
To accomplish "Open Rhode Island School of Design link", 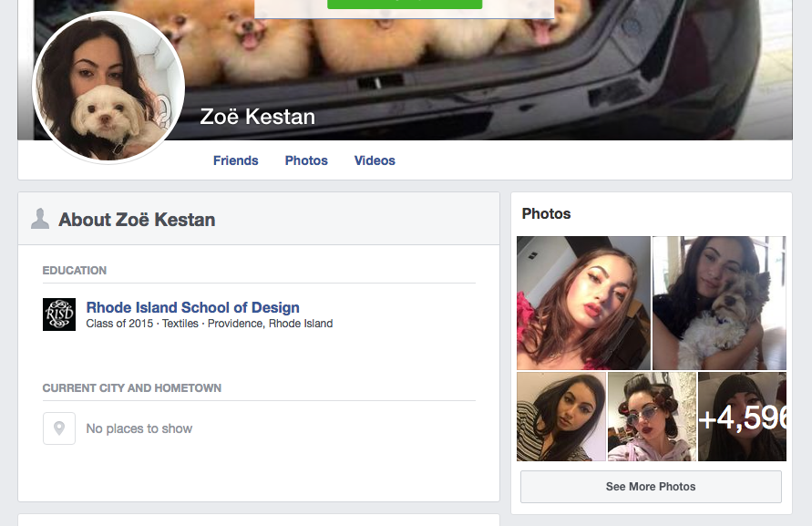I will (192, 307).
